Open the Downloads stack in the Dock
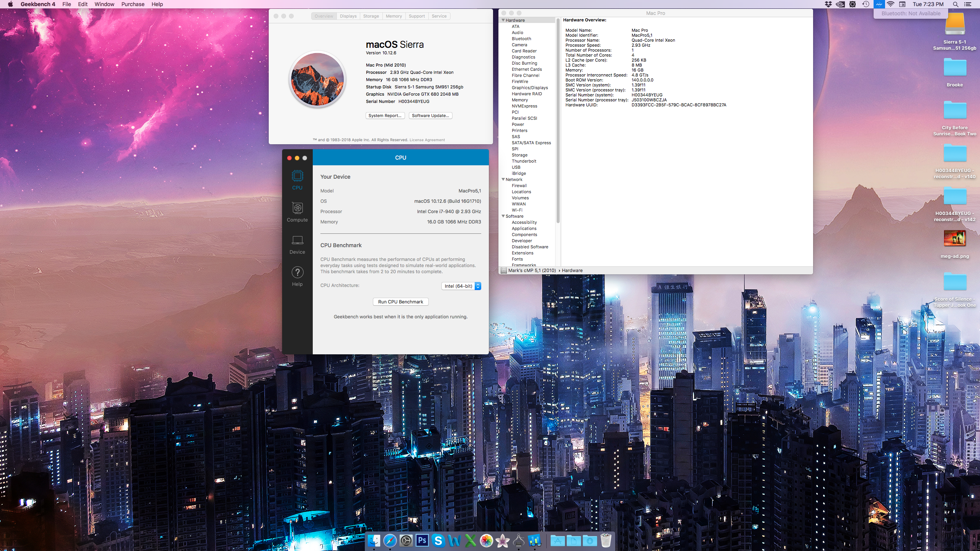This screenshot has width=980, height=551. pyautogui.click(x=590, y=540)
